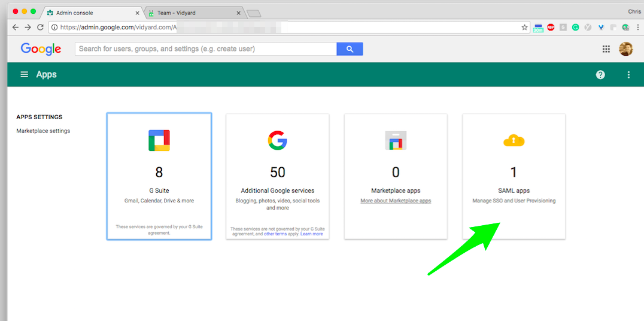Image resolution: width=644 pixels, height=321 pixels.
Task: Click the number 8 on G Suite card
Action: pyautogui.click(x=159, y=172)
